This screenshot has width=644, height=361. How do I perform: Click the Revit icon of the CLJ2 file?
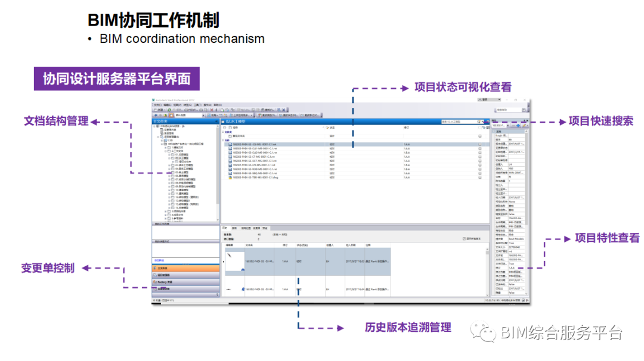(x=230, y=153)
